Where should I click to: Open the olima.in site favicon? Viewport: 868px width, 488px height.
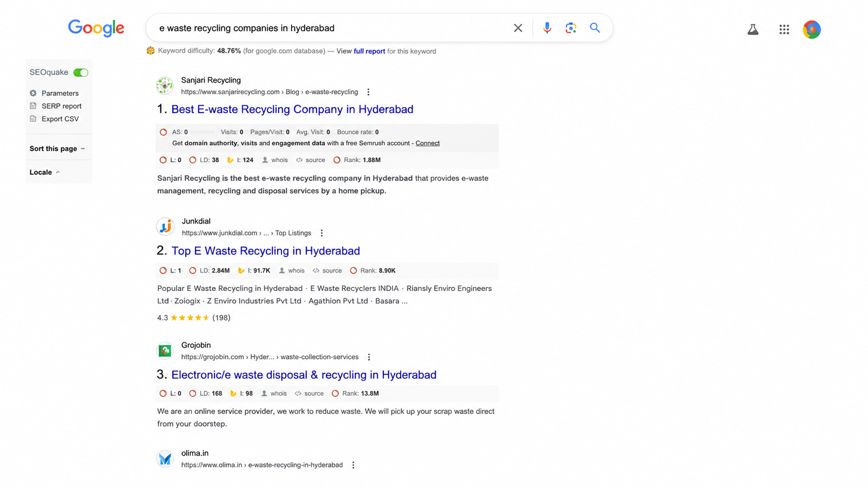pos(165,459)
